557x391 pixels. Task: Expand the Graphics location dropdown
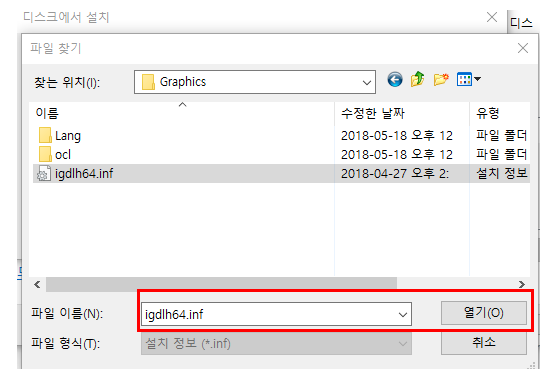pyautogui.click(x=367, y=82)
